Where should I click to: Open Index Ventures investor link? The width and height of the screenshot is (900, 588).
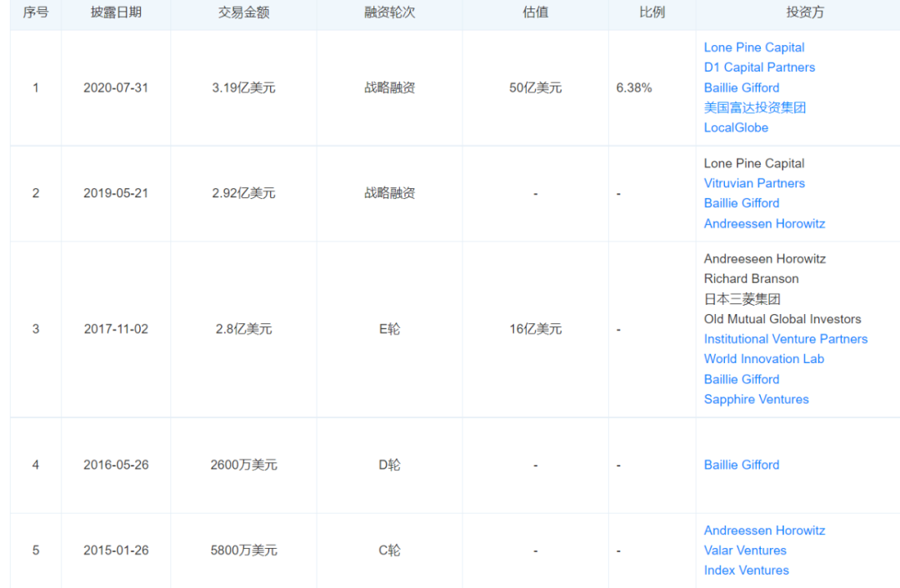click(746, 571)
